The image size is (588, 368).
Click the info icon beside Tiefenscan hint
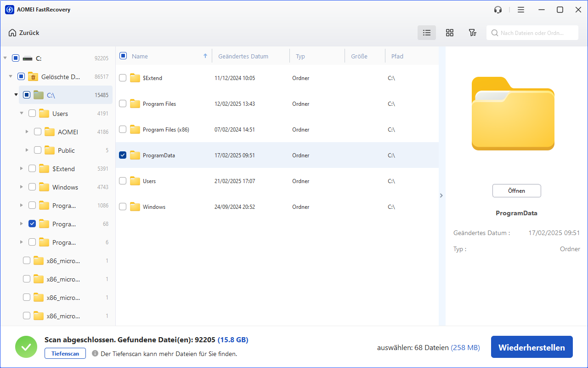95,354
